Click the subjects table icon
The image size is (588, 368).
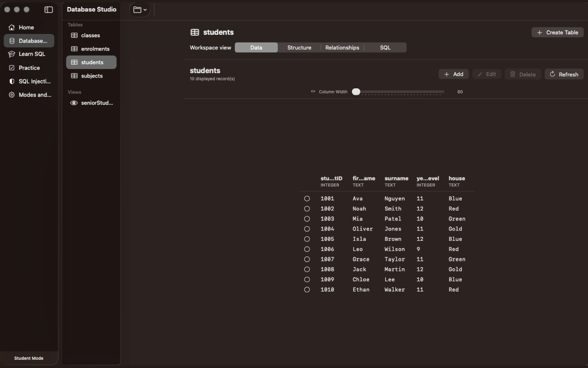pyautogui.click(x=74, y=76)
